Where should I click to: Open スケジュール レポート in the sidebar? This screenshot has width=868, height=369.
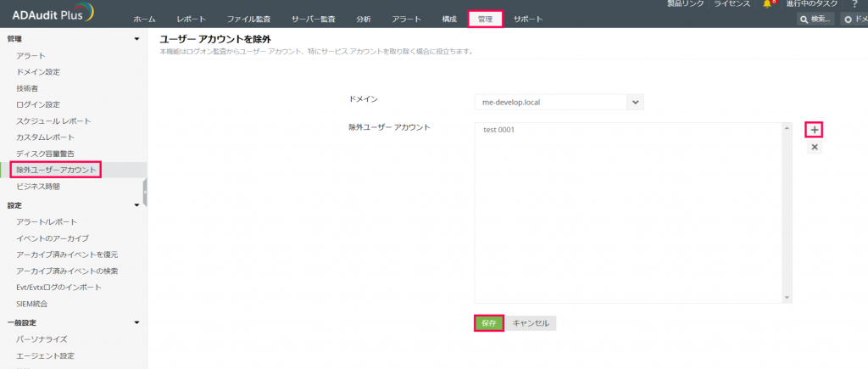coord(53,120)
